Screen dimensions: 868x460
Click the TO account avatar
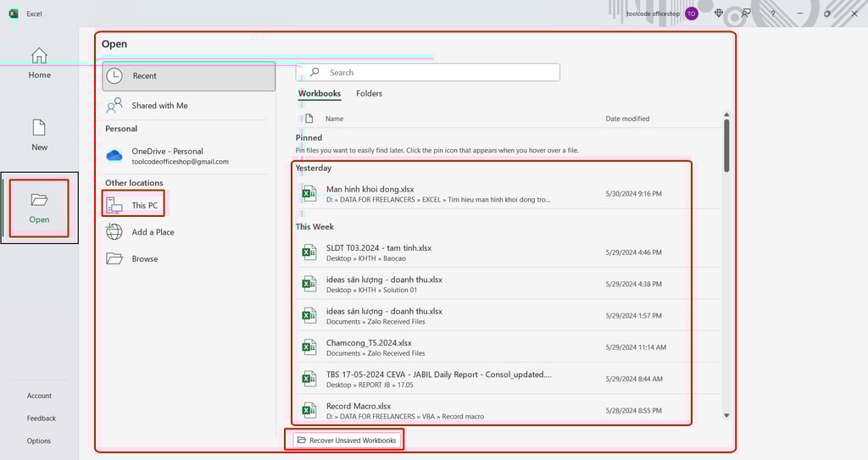tap(692, 14)
